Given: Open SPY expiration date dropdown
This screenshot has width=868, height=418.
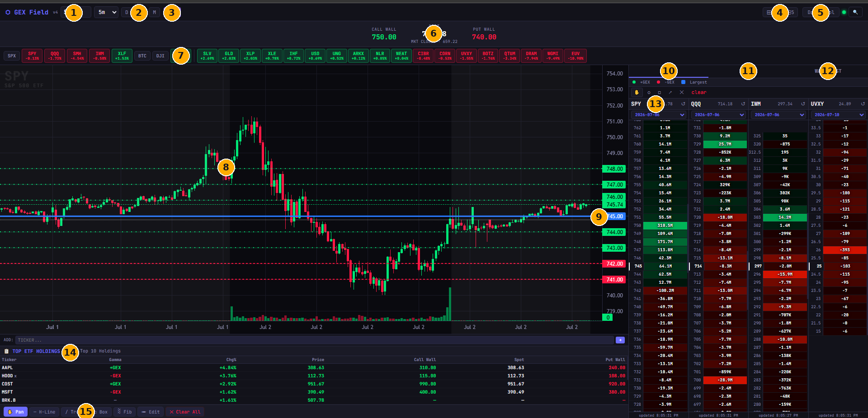Looking at the screenshot, I should point(659,115).
